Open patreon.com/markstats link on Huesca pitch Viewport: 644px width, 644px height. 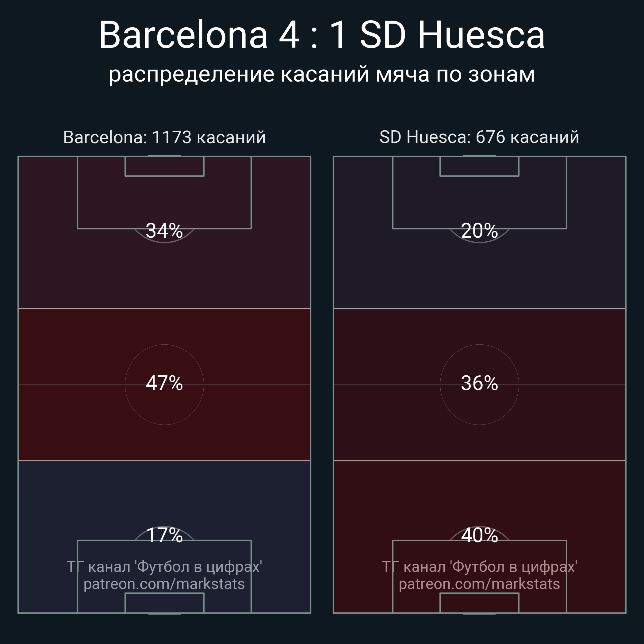(x=479, y=584)
